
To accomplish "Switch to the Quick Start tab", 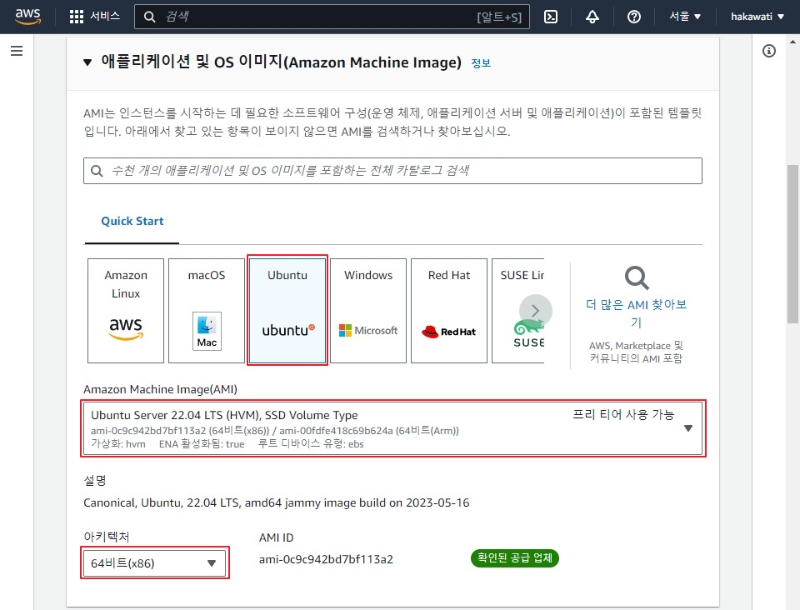I will 130,221.
